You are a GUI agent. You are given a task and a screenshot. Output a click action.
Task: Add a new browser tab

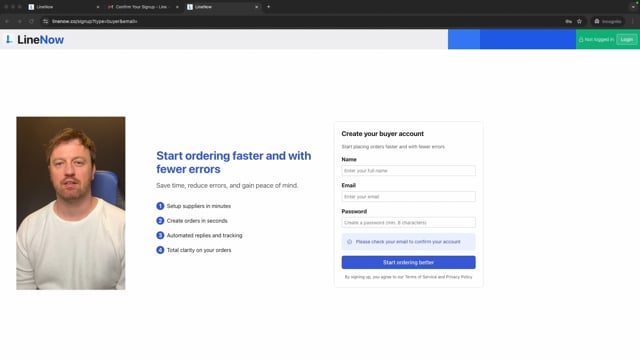[x=268, y=7]
